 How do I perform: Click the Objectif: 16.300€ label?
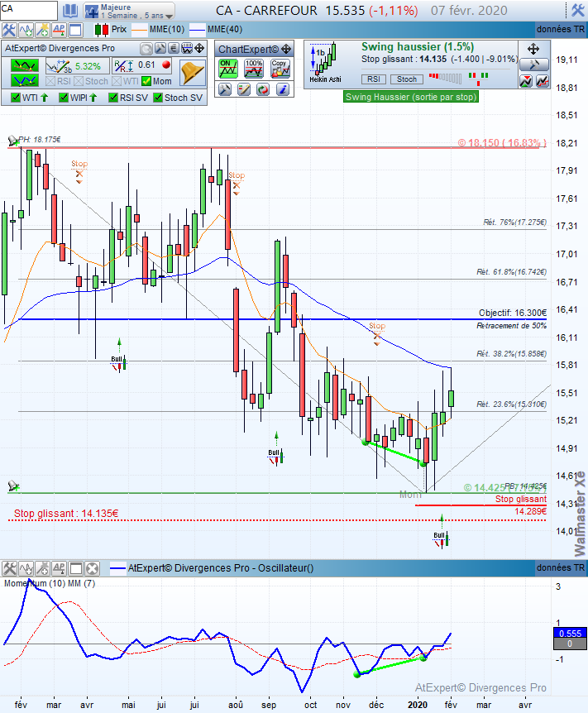coord(513,313)
